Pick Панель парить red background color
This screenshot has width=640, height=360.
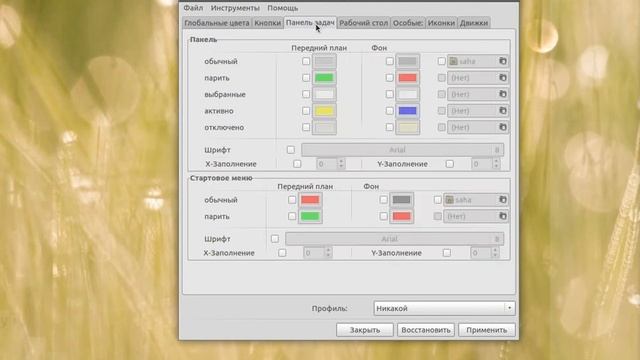[x=407, y=78]
